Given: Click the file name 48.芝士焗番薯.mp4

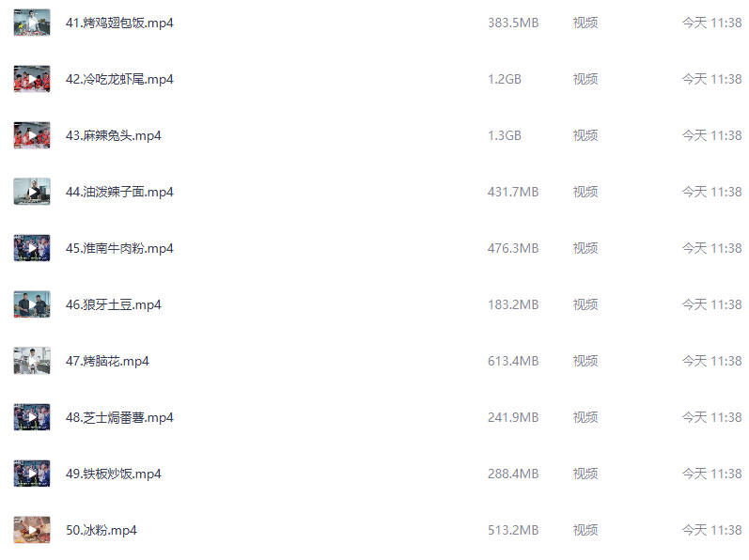Looking at the screenshot, I should click(x=119, y=417).
